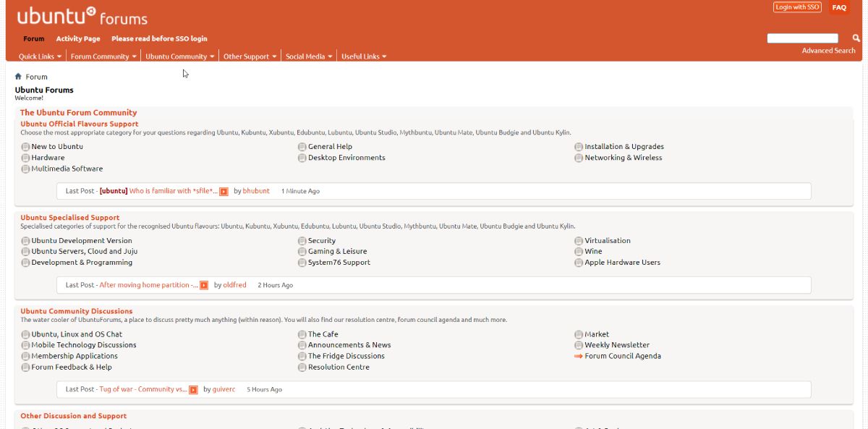This screenshot has height=429, width=868.
Task: Click the forum icon beside Hardware
Action: tap(25, 158)
